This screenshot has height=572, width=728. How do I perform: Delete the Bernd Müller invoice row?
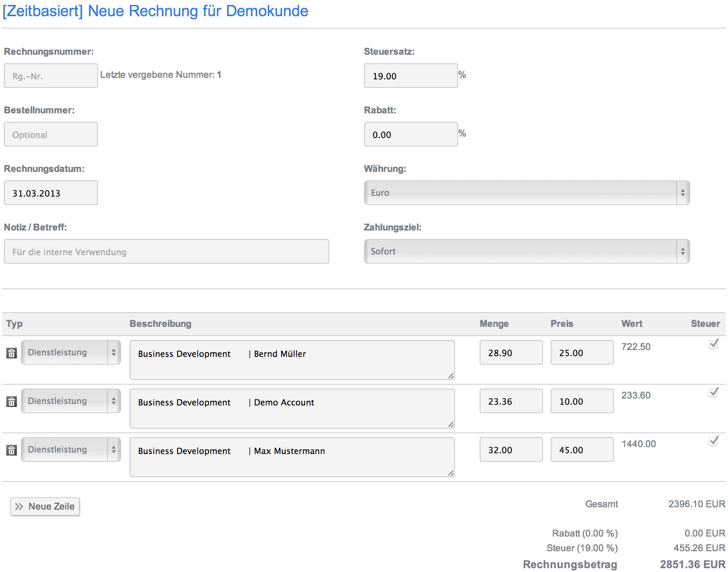(x=12, y=353)
